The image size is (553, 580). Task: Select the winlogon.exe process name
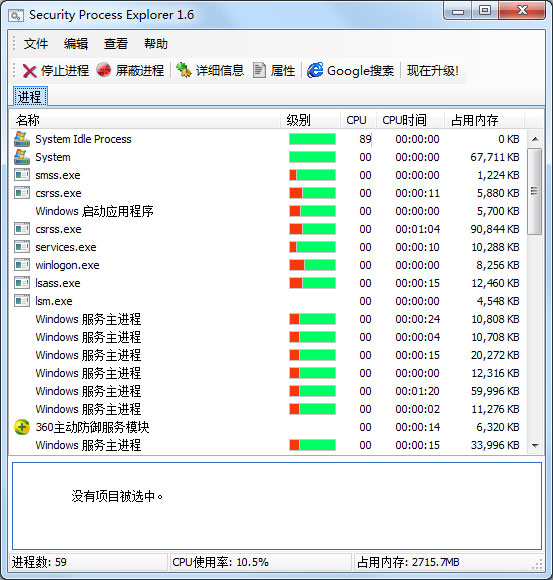[67, 265]
